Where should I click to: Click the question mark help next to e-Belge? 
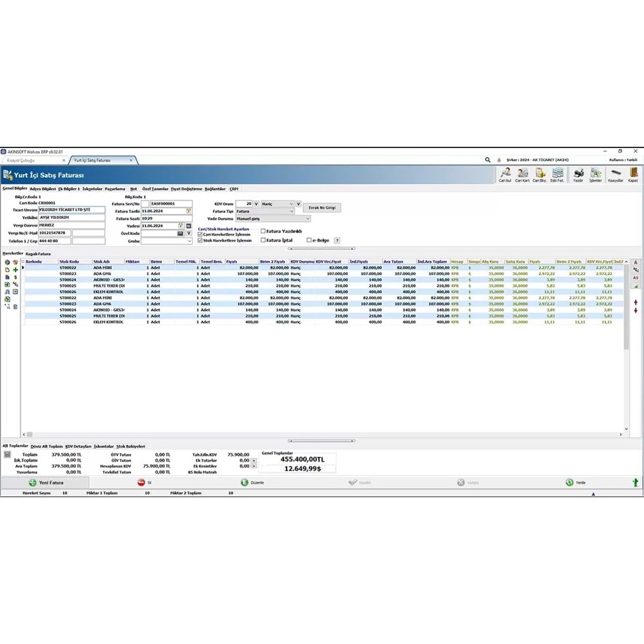point(337,241)
